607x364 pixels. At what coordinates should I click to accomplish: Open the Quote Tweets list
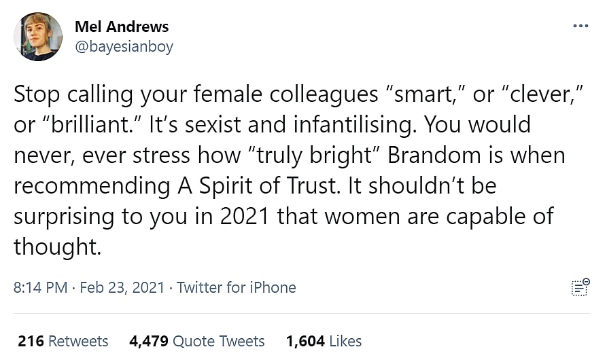click(x=218, y=341)
